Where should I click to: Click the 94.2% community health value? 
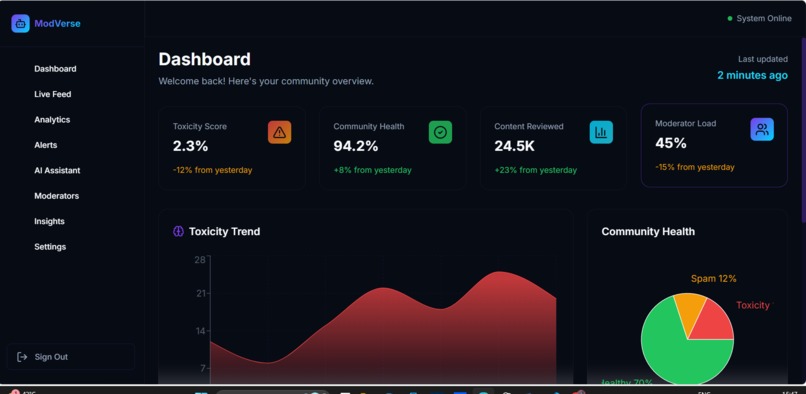point(356,147)
